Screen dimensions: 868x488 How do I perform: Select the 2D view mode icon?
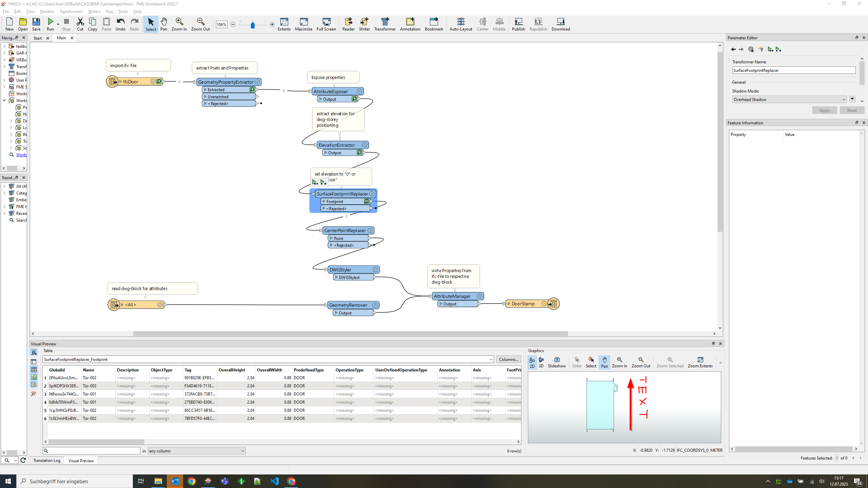pos(532,362)
